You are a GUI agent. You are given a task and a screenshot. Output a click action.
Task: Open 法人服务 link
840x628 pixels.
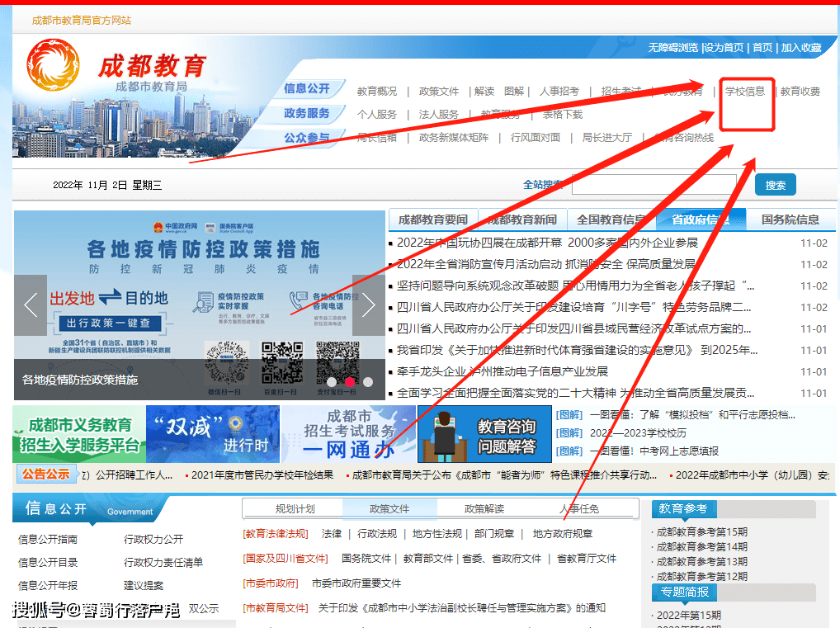(439, 115)
